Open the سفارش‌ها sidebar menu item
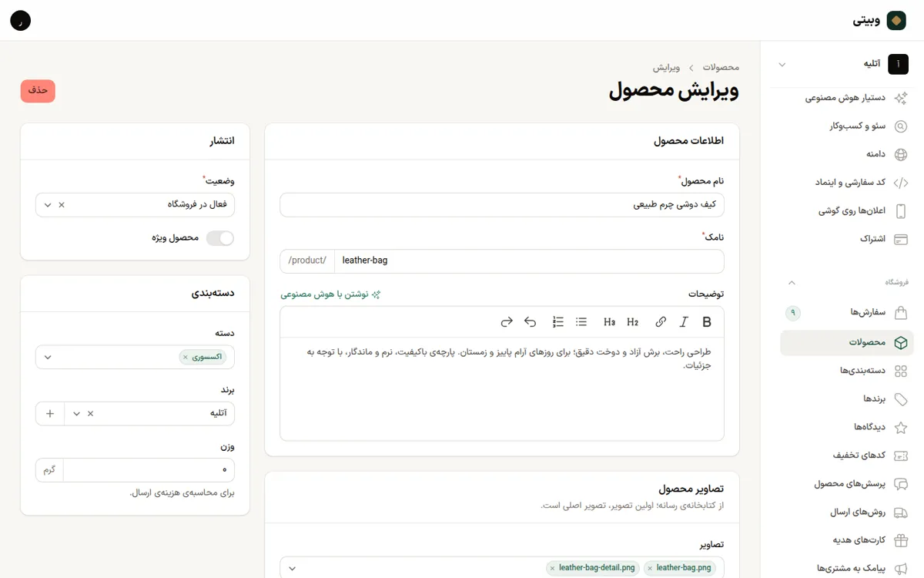Screen dimensions: 924x578 847,312
